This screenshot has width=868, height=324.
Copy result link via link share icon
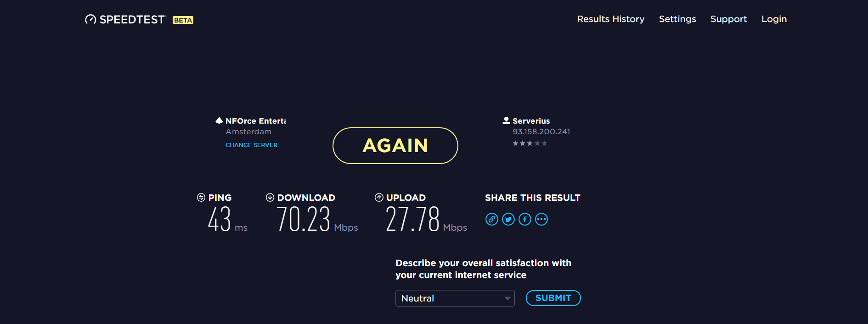pos(491,219)
